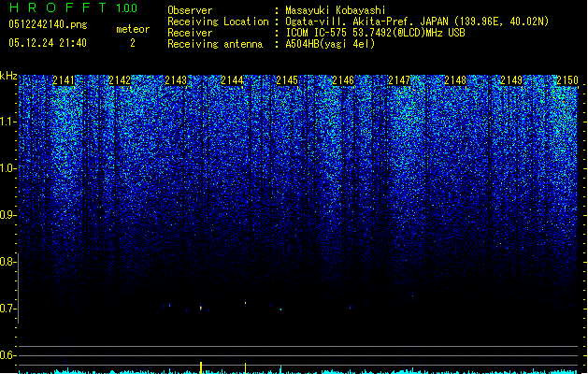Select antenna text A504HB(yagi 4el)
588x374 pixels.
tap(330, 44)
